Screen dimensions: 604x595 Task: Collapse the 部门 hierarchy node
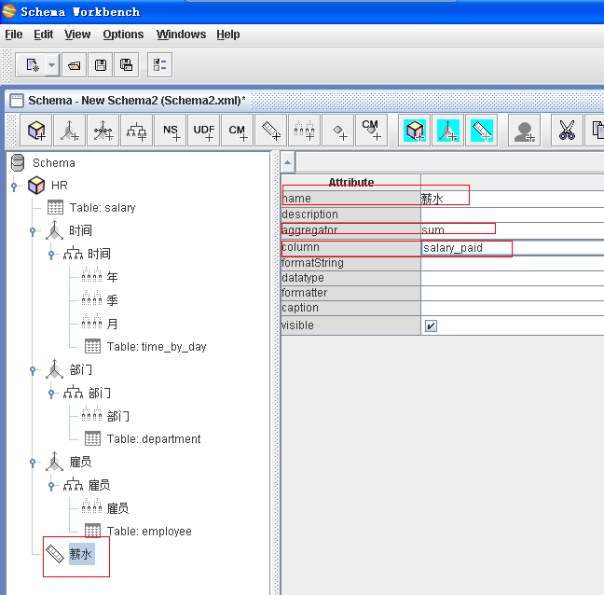coord(51,394)
